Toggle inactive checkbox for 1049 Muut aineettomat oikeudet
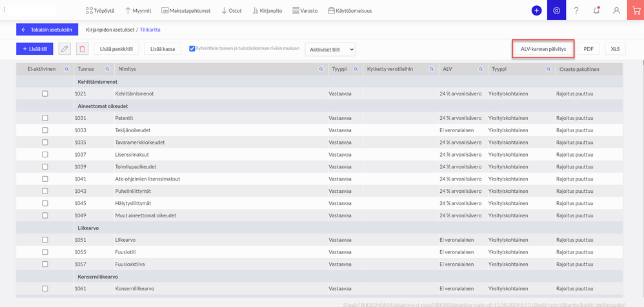Image resolution: width=644 pixels, height=307 pixels. coord(45,215)
